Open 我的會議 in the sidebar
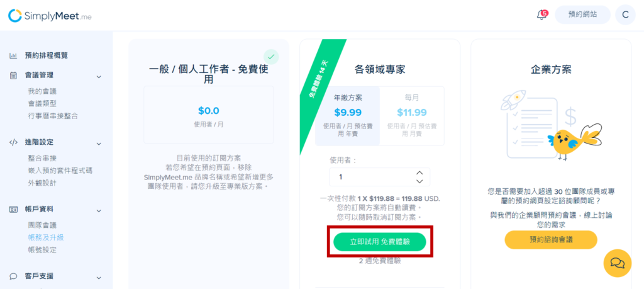The width and height of the screenshot is (644, 289). tap(42, 91)
